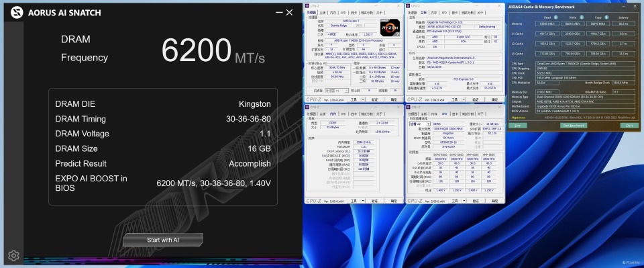Click 工具 button in the CPU-Z processor window
Viewport: 644px width, 268px height.
[x=354, y=99]
